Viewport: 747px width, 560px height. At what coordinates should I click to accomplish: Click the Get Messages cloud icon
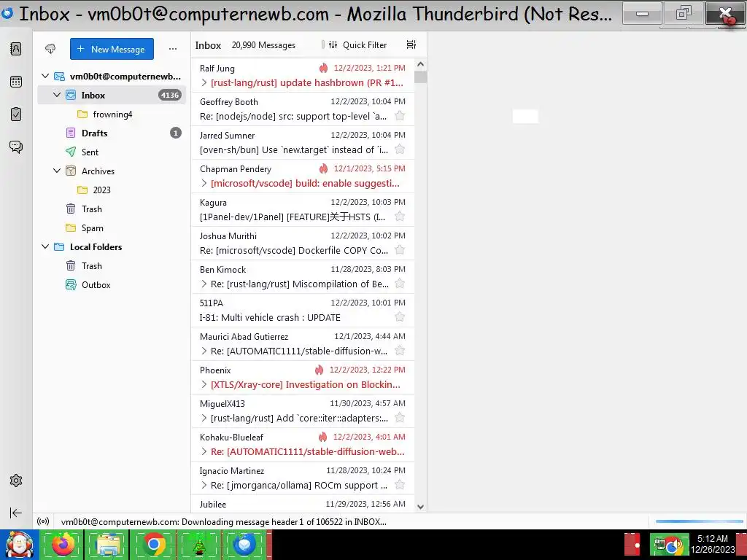click(x=50, y=49)
